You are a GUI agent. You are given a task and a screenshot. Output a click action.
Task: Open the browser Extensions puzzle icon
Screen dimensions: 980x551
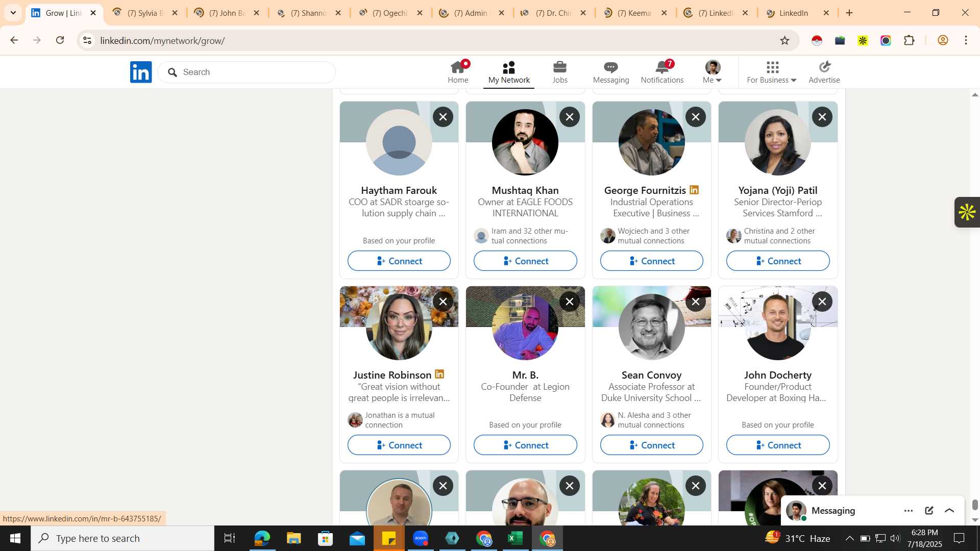(x=909, y=40)
